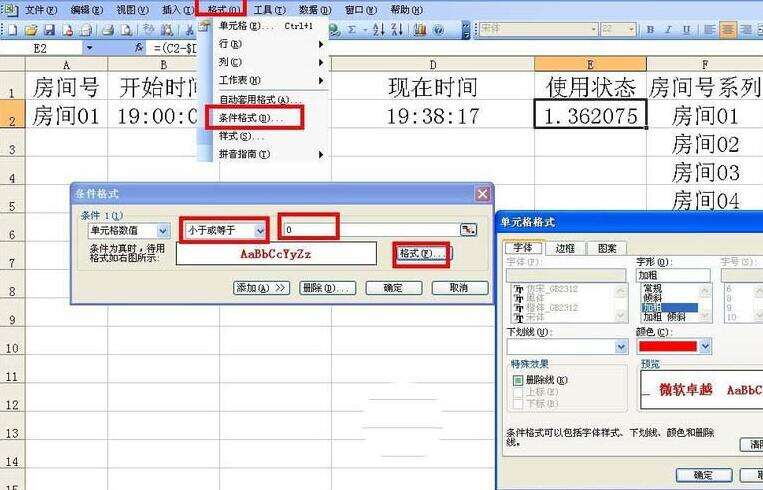Switch to the 边框 border tab
763x490 pixels.
[564, 249]
